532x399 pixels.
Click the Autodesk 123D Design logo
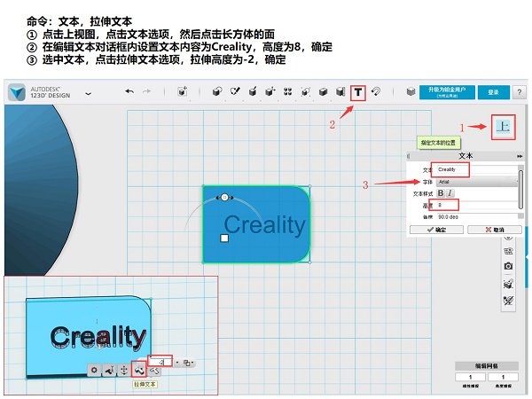pos(17,92)
